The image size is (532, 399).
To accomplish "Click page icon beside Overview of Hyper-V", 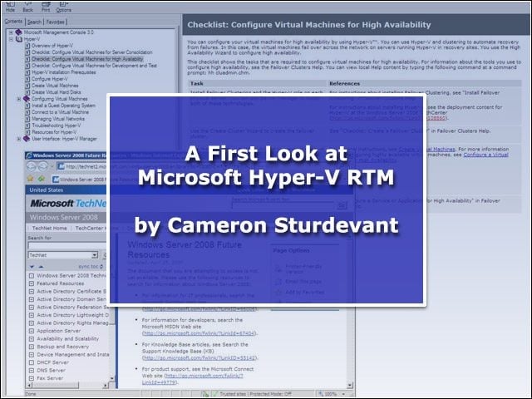I will click(27, 46).
